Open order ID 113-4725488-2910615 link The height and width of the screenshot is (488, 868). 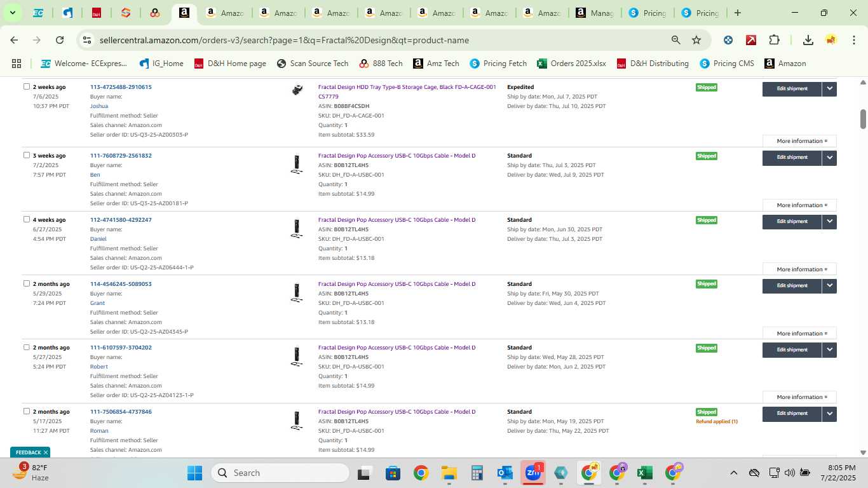(x=121, y=87)
